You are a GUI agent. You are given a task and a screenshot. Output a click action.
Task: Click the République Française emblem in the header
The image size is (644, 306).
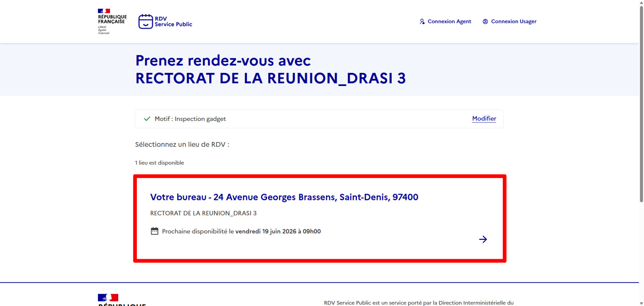112,22
